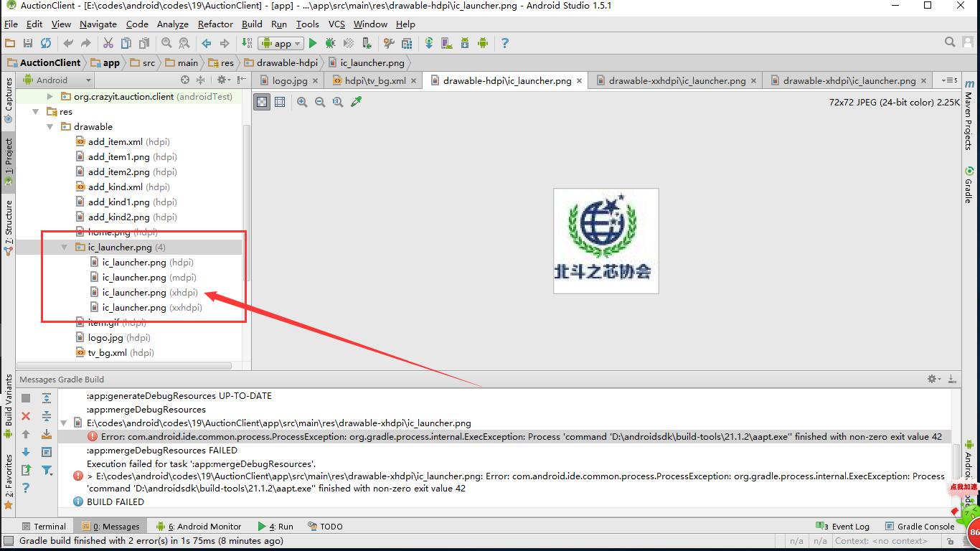980x551 pixels.
Task: Open the Analyze menu
Action: click(x=172, y=24)
